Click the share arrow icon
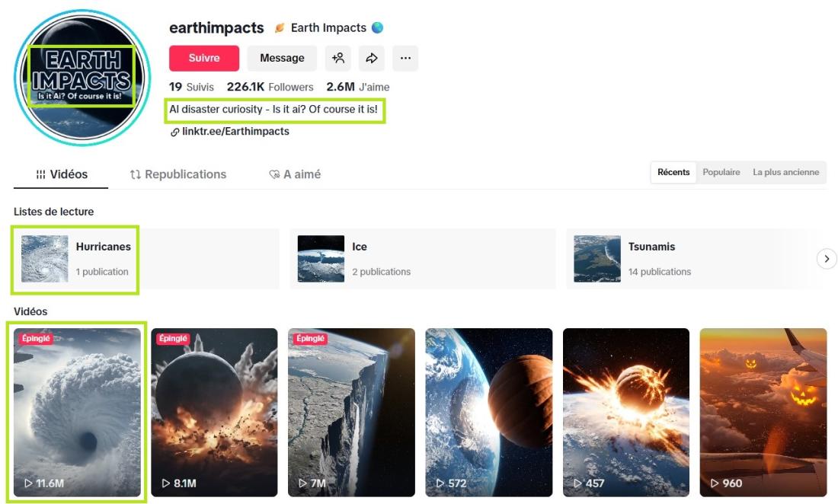The height and width of the screenshot is (504, 838). [x=372, y=58]
